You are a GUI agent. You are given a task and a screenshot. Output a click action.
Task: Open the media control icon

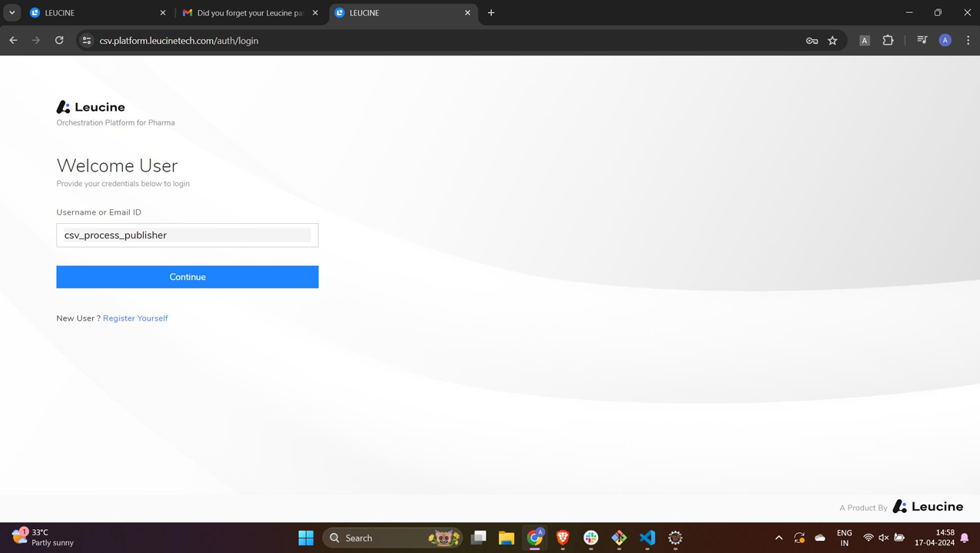tap(922, 41)
